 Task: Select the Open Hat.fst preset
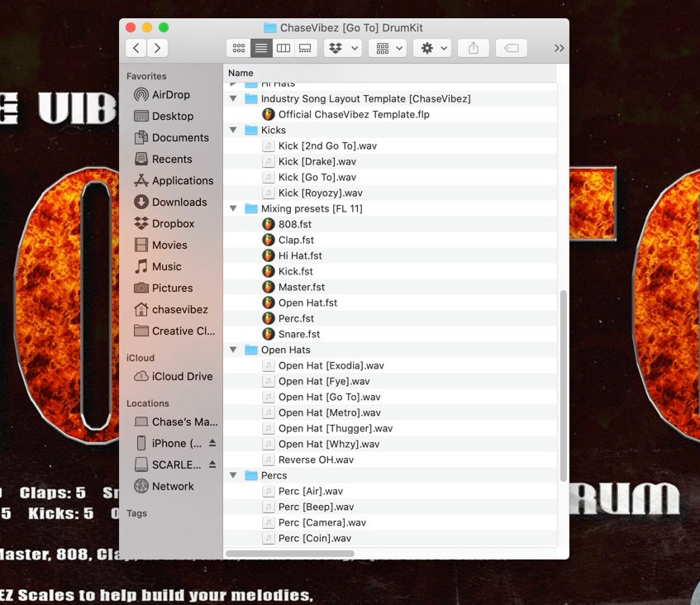(x=390, y=302)
